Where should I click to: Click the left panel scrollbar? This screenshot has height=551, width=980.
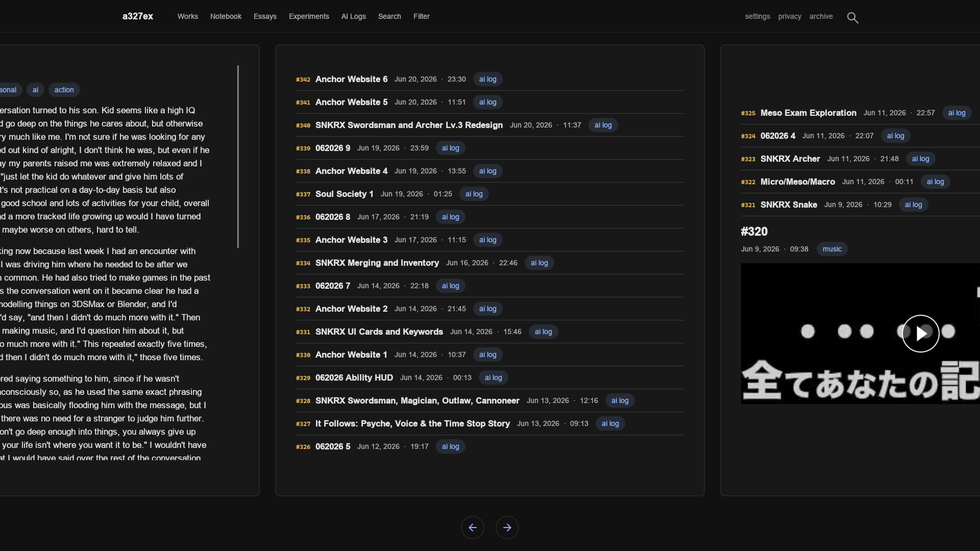tap(238, 157)
